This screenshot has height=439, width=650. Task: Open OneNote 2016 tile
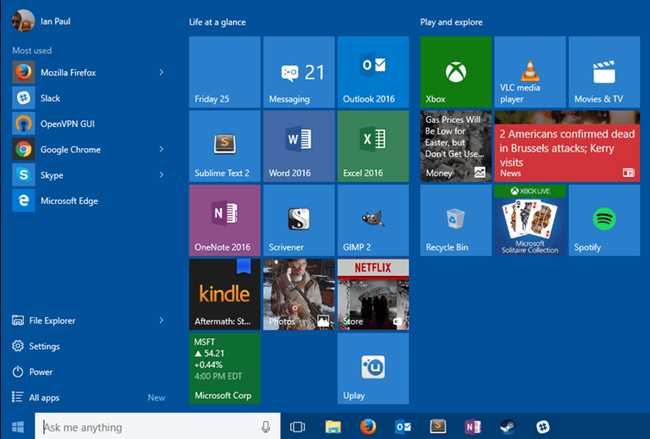pos(224,220)
